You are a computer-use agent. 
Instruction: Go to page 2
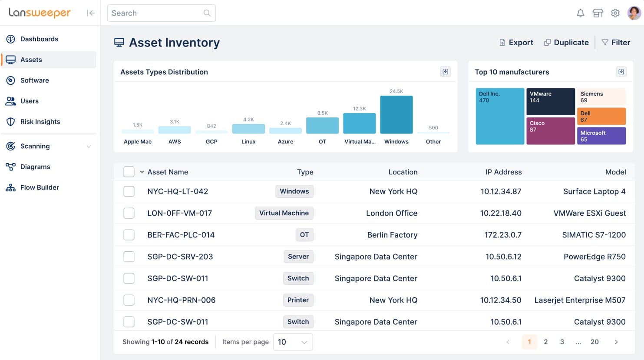tap(546, 342)
